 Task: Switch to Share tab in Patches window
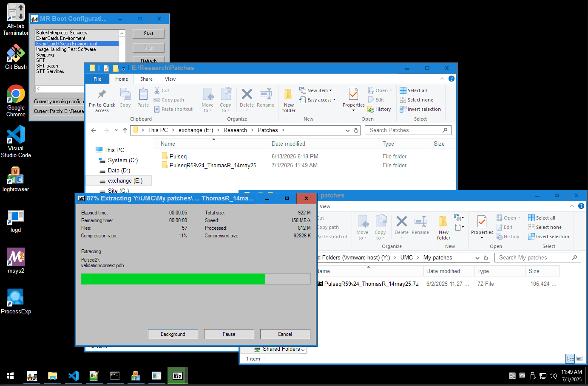point(146,79)
